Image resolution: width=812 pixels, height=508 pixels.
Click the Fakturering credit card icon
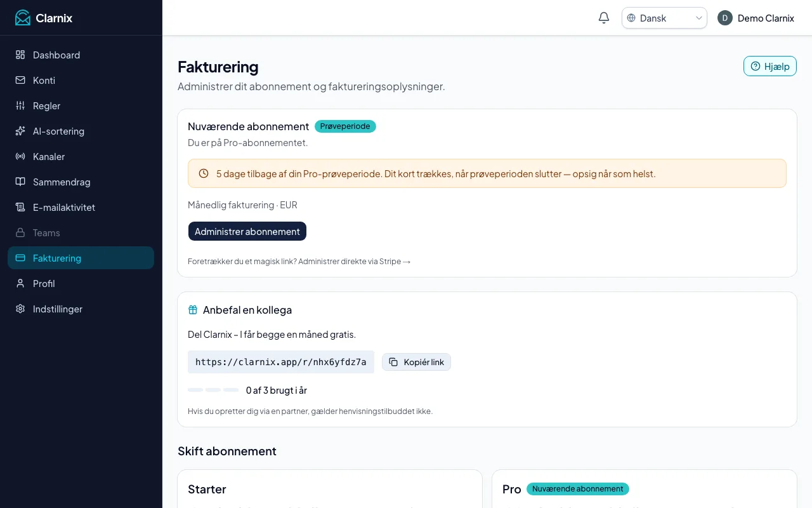(x=20, y=258)
